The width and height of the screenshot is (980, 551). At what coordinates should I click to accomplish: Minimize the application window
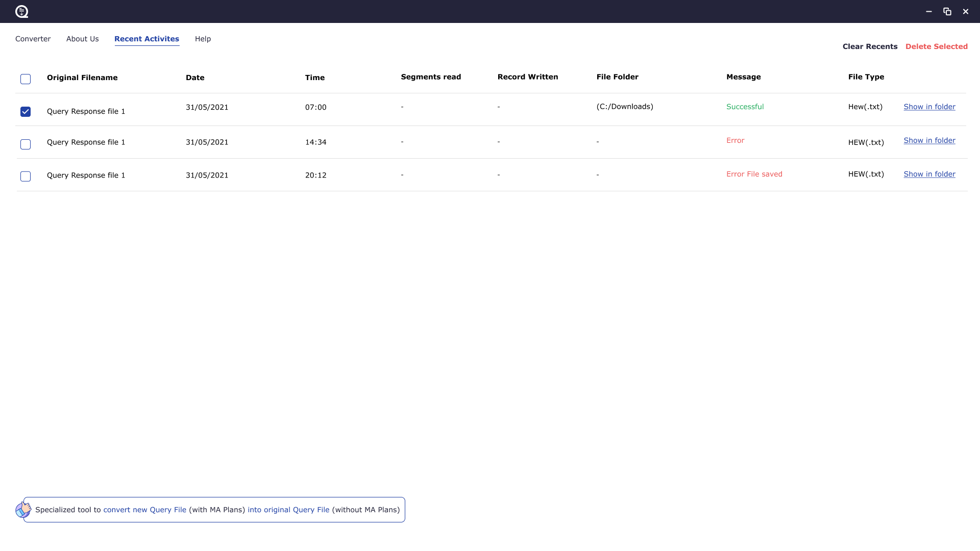click(929, 11)
